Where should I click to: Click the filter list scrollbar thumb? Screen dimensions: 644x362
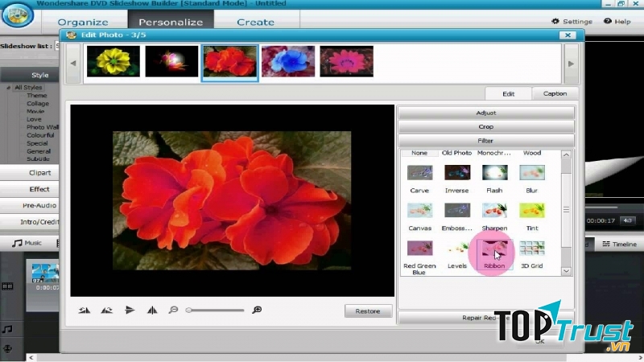pos(567,210)
